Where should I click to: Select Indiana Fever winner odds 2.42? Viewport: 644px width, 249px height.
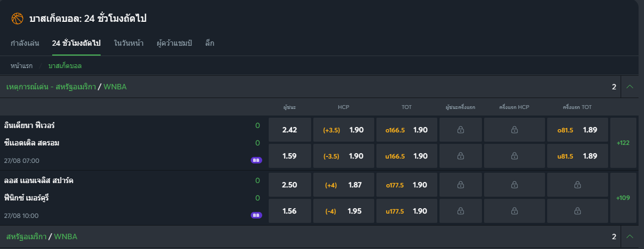(290, 130)
